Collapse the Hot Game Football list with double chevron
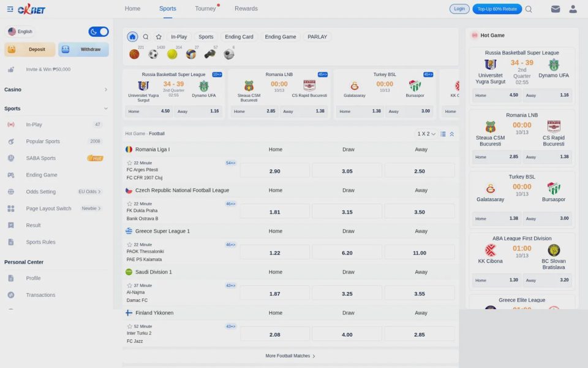 pyautogui.click(x=452, y=134)
